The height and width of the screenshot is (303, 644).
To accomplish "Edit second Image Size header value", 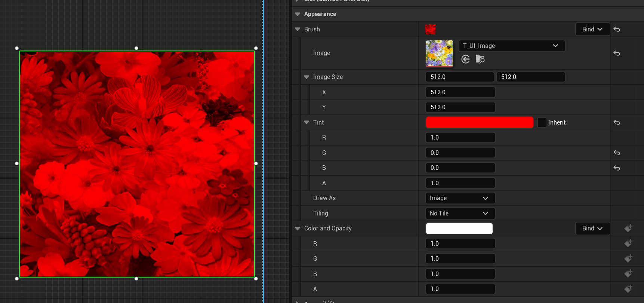I will pos(531,77).
